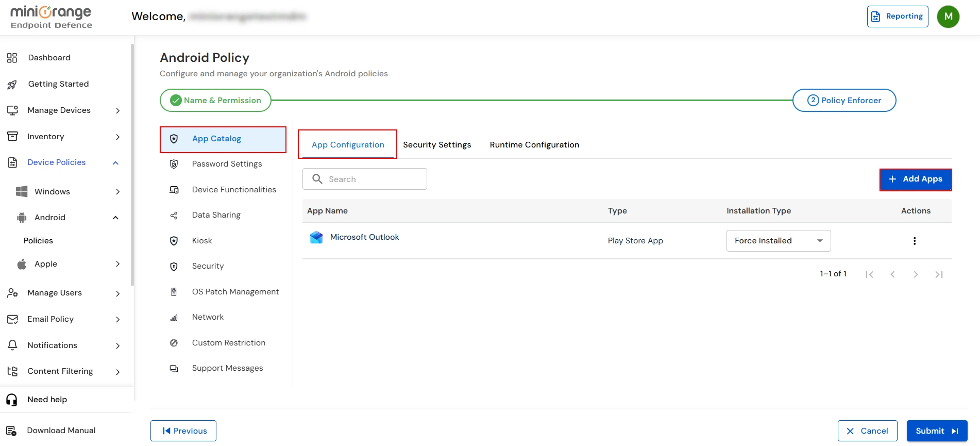Collapse the Android submenu
This screenshot has width=980, height=446.
point(115,218)
